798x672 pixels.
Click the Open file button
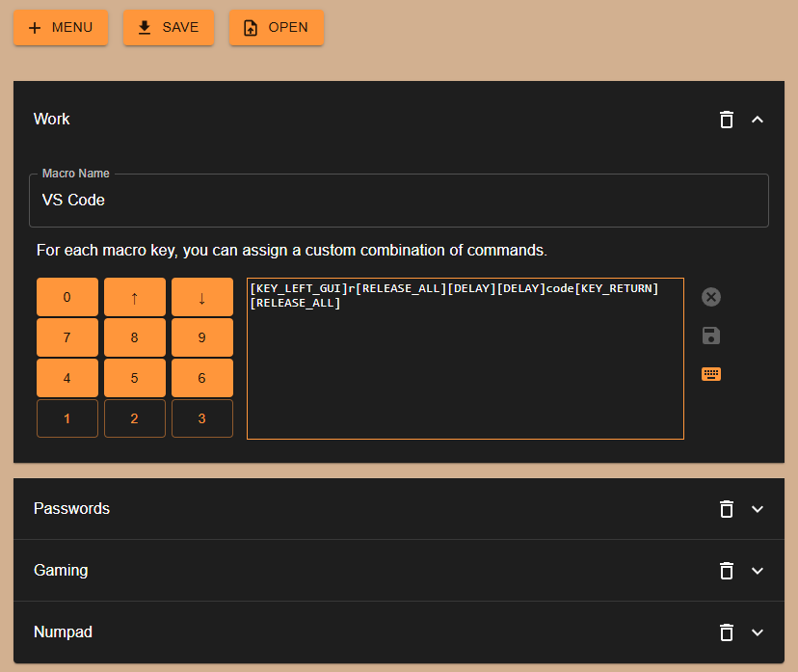pyautogui.click(x=276, y=28)
